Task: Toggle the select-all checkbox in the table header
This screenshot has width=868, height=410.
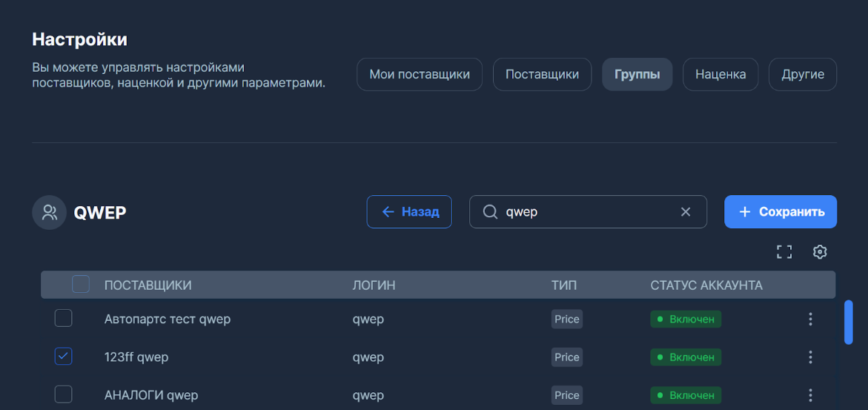Action: pyautogui.click(x=81, y=285)
